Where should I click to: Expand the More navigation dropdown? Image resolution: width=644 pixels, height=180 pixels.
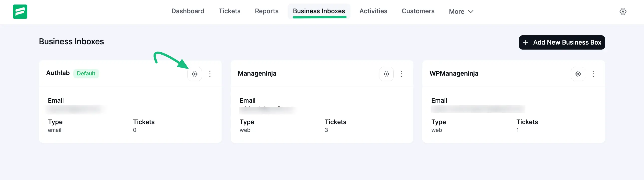point(461,11)
